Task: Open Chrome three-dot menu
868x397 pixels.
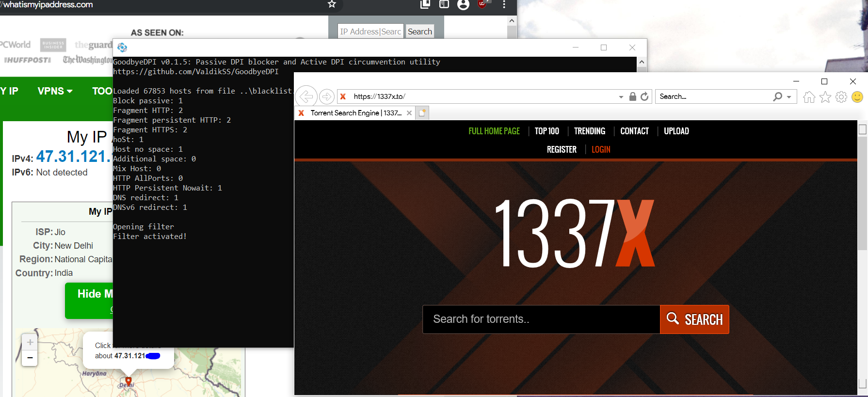Action: (504, 4)
